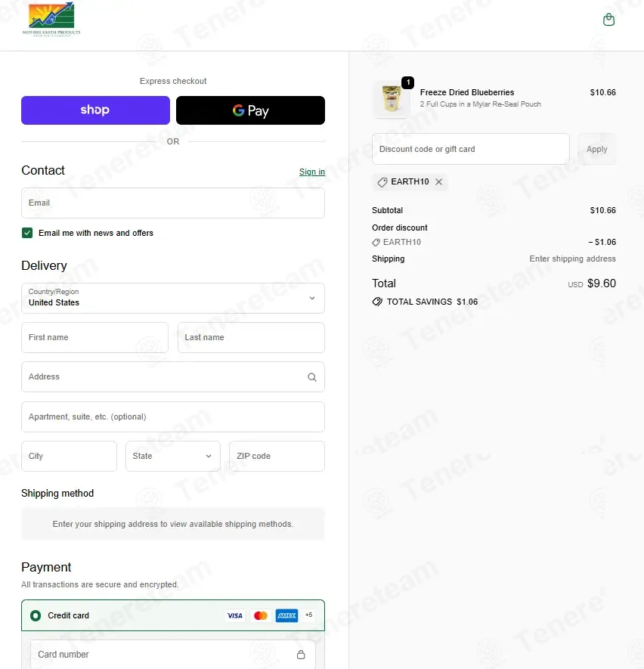Click the Mastercard icon
The width and height of the screenshot is (644, 669).
pyautogui.click(x=261, y=615)
